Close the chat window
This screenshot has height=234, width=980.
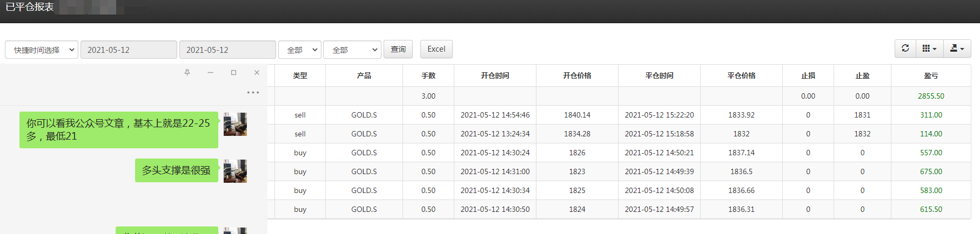point(257,72)
